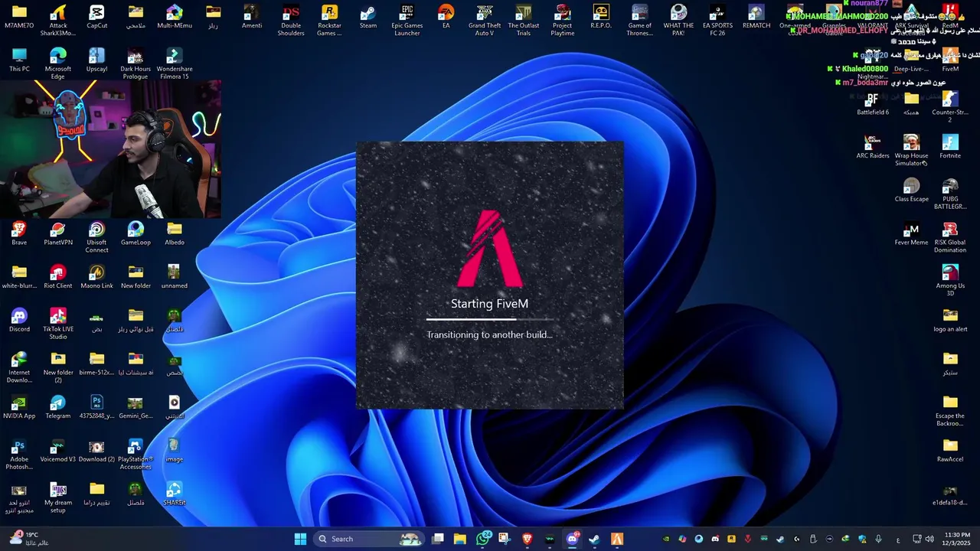Launch PlanetVPN from the desktop
This screenshot has height=551, width=980.
pos(58,234)
